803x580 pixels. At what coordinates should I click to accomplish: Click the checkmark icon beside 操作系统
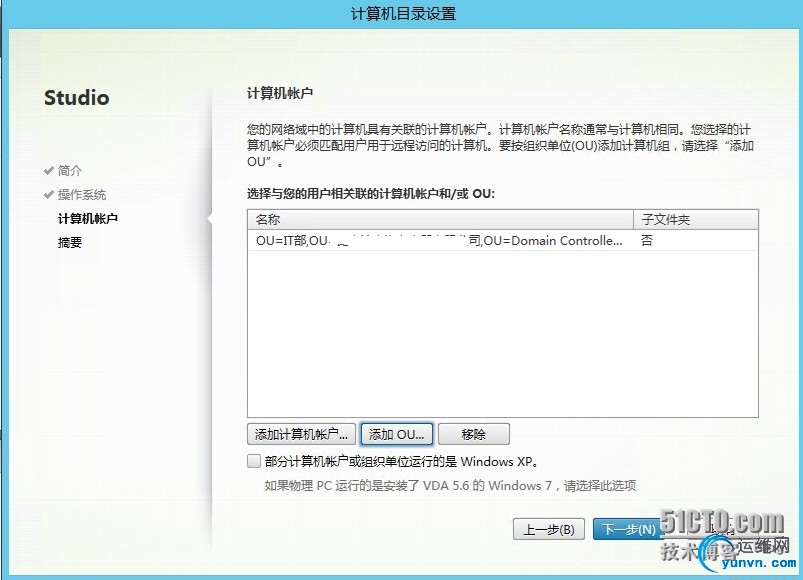(49, 195)
